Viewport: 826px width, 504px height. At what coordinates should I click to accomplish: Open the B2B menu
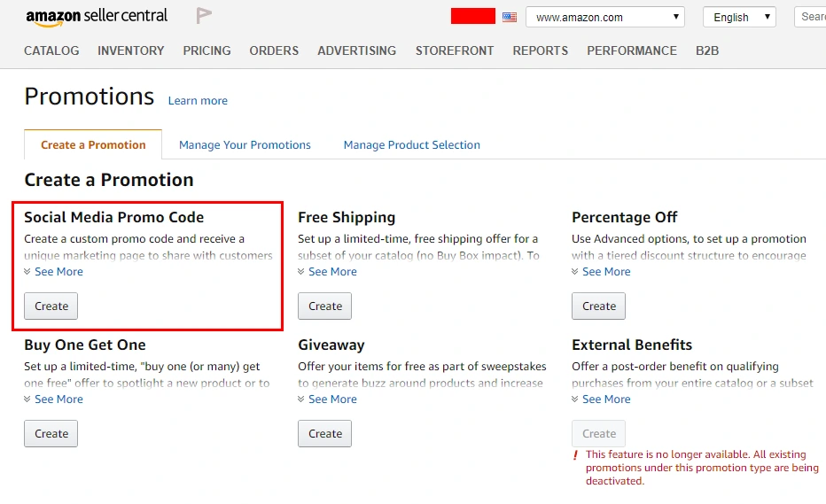pos(707,50)
